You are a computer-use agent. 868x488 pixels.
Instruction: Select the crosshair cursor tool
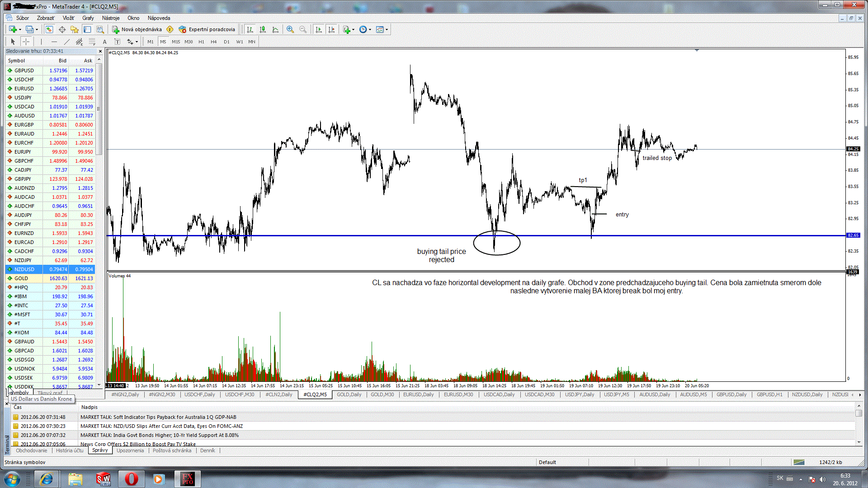26,42
